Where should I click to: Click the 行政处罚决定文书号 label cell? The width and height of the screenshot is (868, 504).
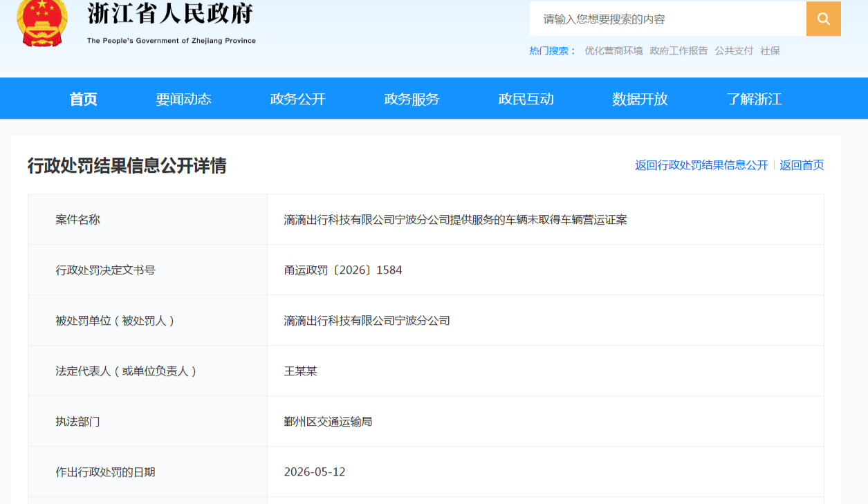[x=147, y=270]
